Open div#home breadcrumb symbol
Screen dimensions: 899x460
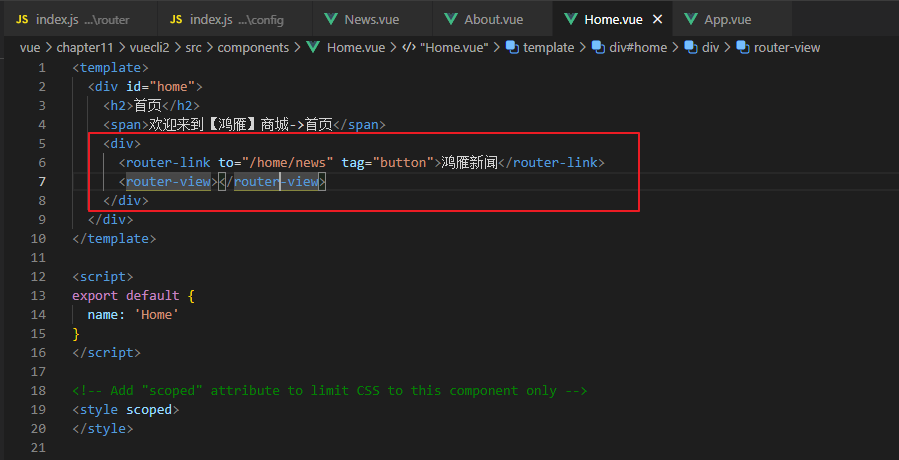638,48
